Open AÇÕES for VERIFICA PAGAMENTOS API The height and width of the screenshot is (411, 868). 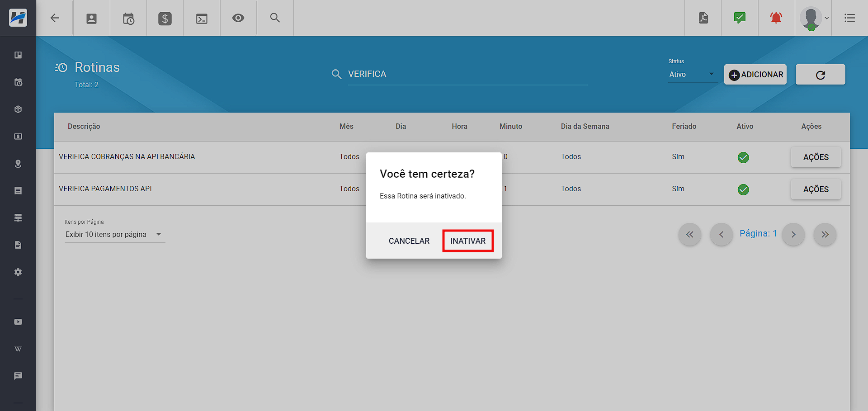(x=816, y=189)
